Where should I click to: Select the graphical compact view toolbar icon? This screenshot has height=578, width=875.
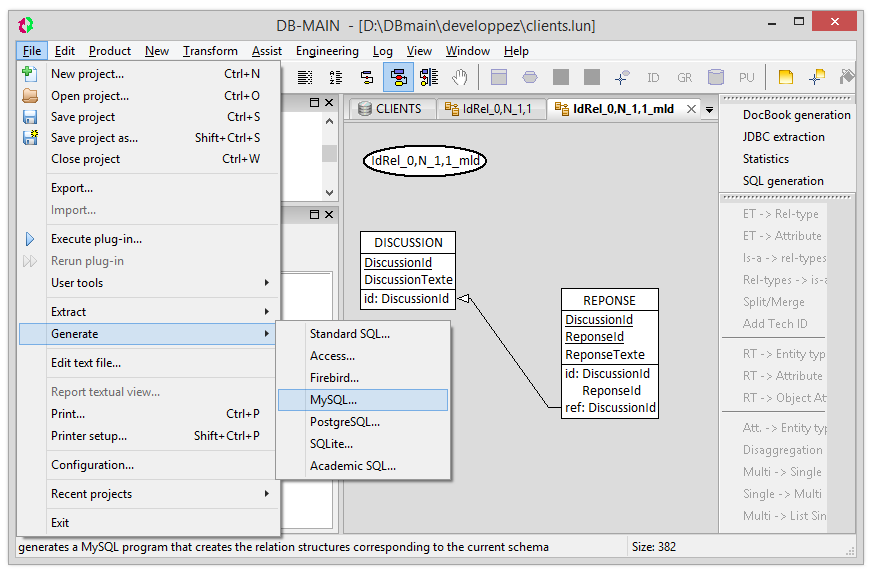click(367, 78)
